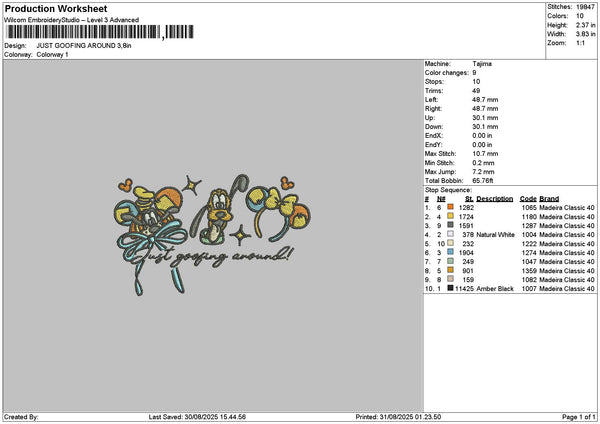The height and width of the screenshot is (424, 600).
Task: Select the Amber Black thread swatch
Action: (450, 288)
